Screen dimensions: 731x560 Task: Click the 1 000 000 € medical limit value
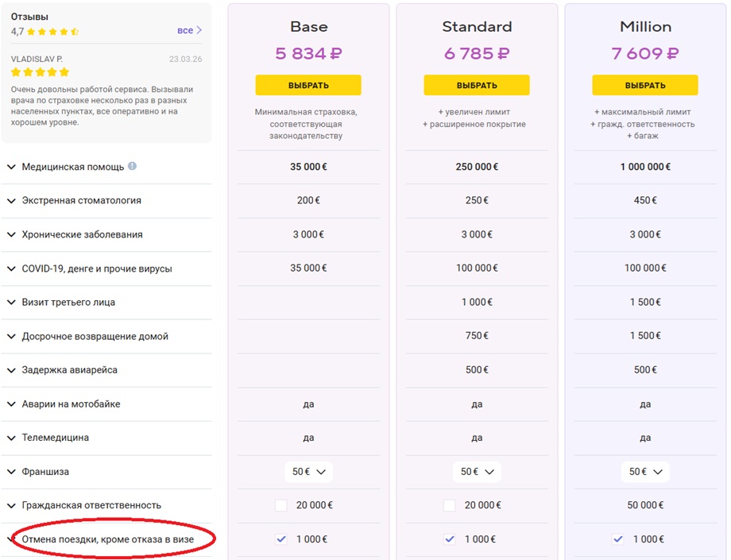[x=645, y=167]
